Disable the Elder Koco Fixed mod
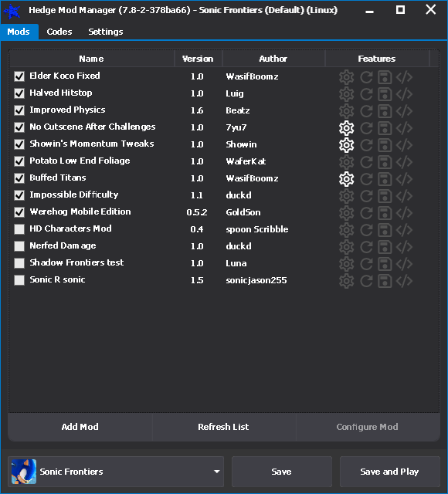Screen dimensions: 448x494 tap(19, 76)
